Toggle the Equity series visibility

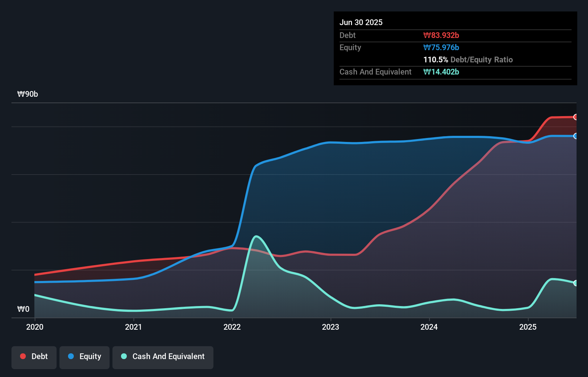point(84,357)
